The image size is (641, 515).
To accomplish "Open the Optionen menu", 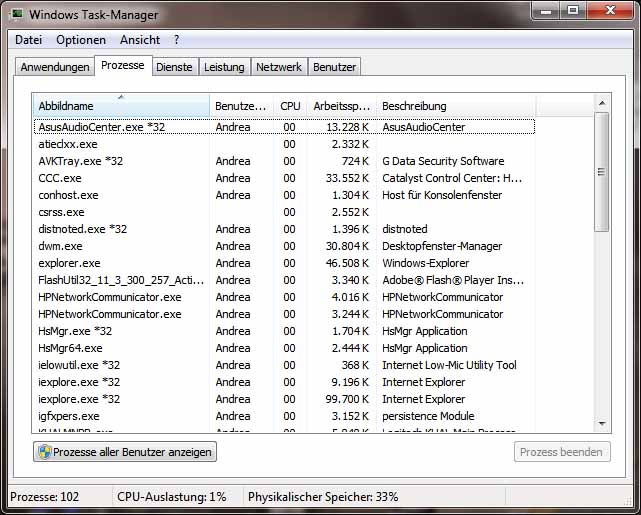I will 81,40.
